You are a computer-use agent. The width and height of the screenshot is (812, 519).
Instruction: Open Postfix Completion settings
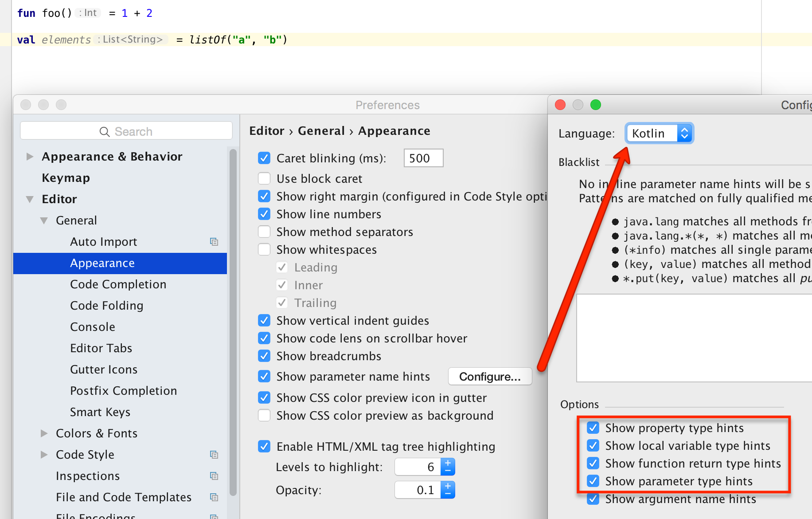pos(124,391)
